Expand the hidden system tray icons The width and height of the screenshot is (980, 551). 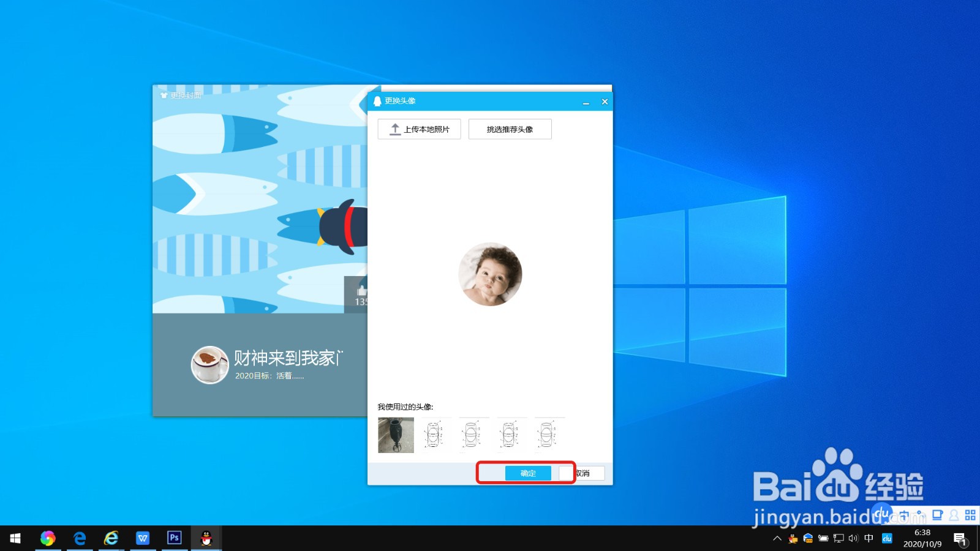point(777,539)
